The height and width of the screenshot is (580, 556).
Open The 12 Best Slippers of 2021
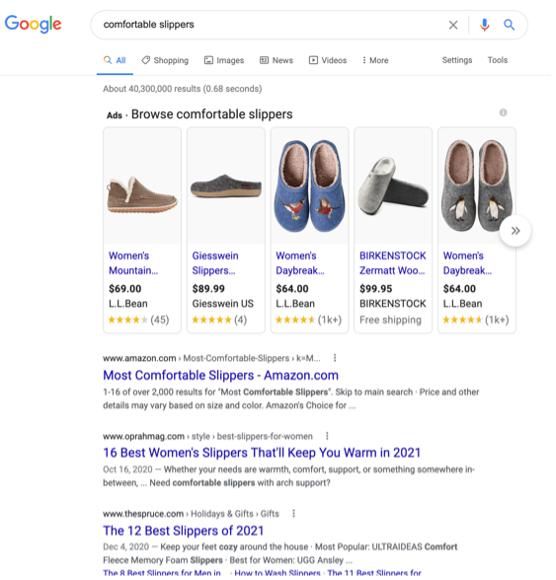[183, 530]
